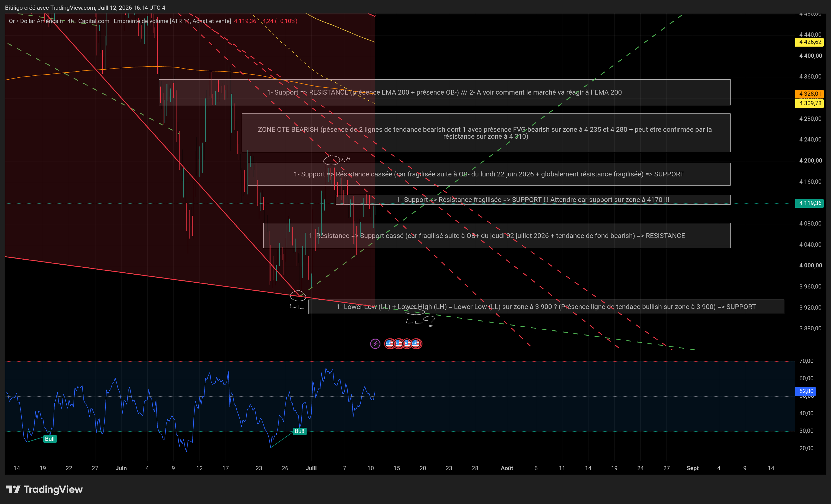
Task: Click the '28' date on time axis
Action: 475,468
